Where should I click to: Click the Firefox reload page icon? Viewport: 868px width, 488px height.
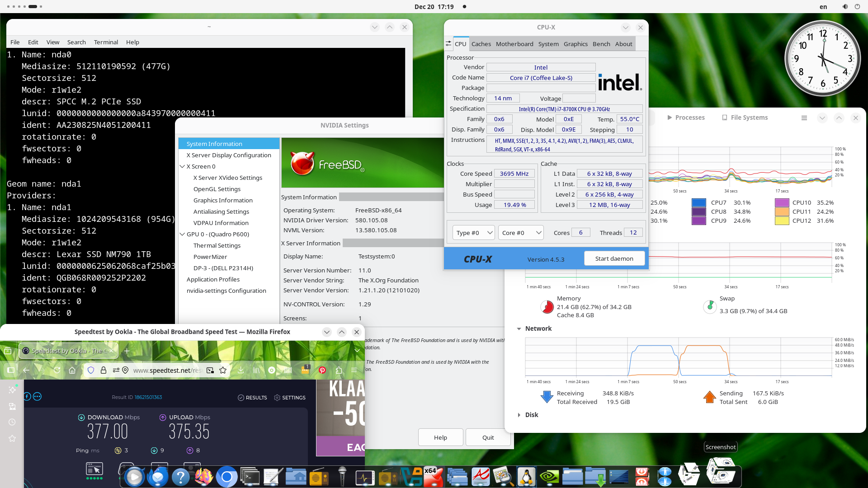coord(57,371)
